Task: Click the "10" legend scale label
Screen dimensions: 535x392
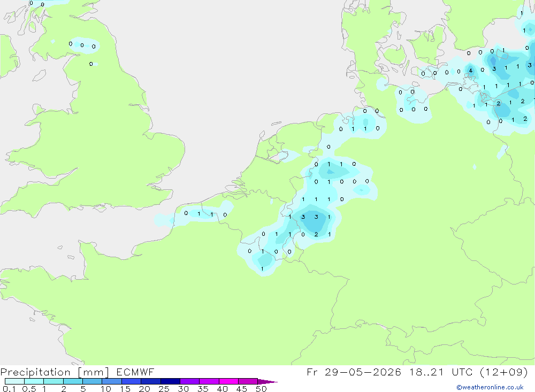Action: 106,389
